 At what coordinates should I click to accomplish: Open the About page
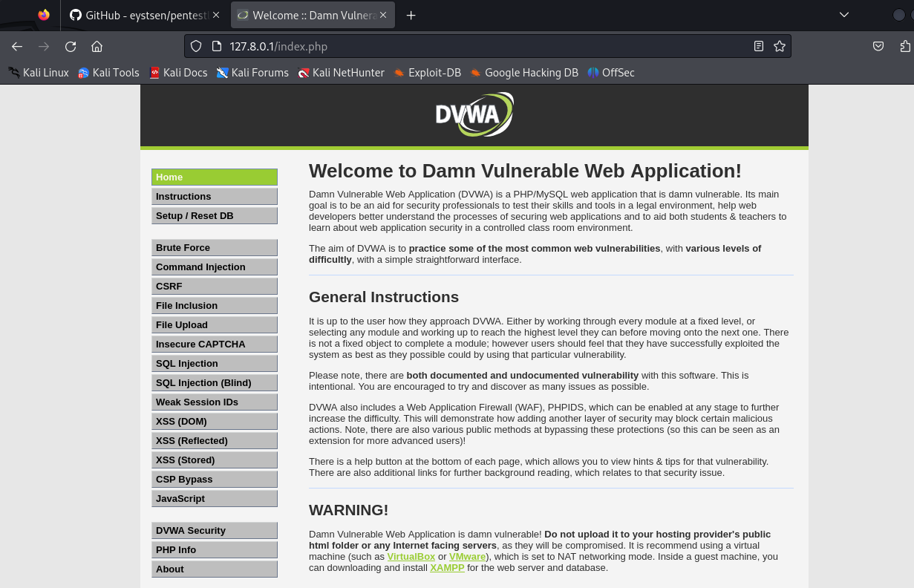coord(215,569)
